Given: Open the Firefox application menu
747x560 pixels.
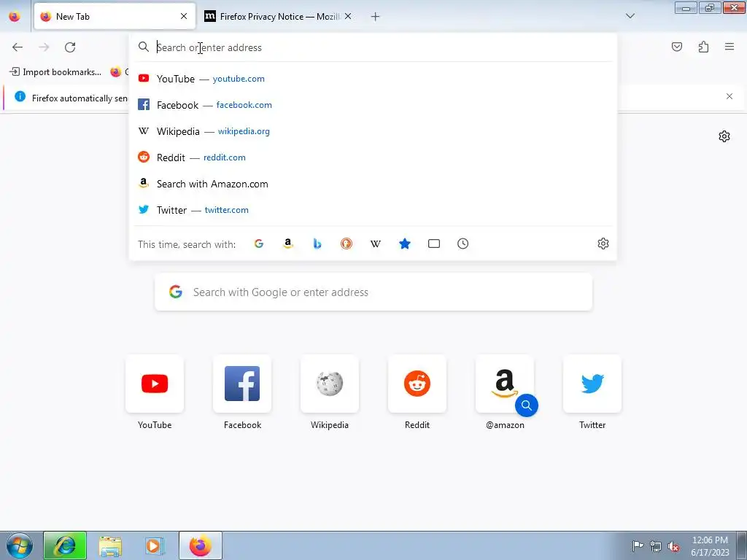Looking at the screenshot, I should point(729,47).
